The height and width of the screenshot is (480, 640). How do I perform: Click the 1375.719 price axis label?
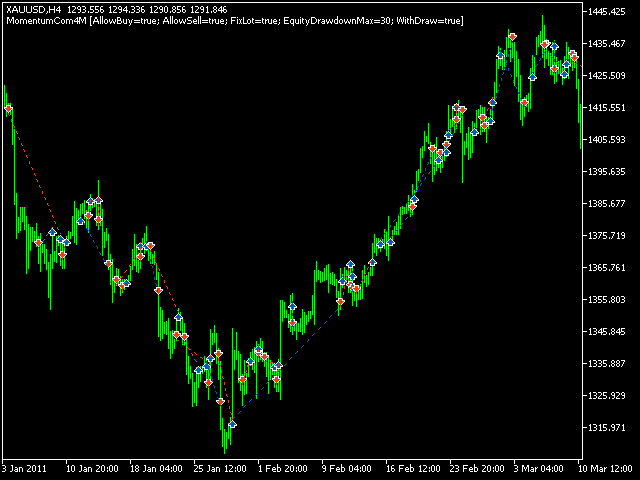click(x=607, y=236)
